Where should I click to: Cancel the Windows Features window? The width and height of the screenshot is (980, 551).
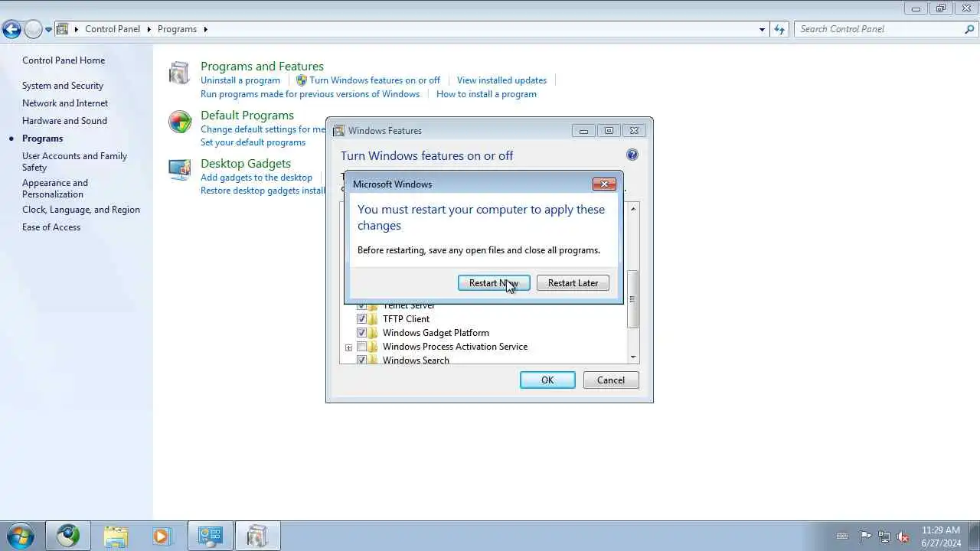click(611, 380)
